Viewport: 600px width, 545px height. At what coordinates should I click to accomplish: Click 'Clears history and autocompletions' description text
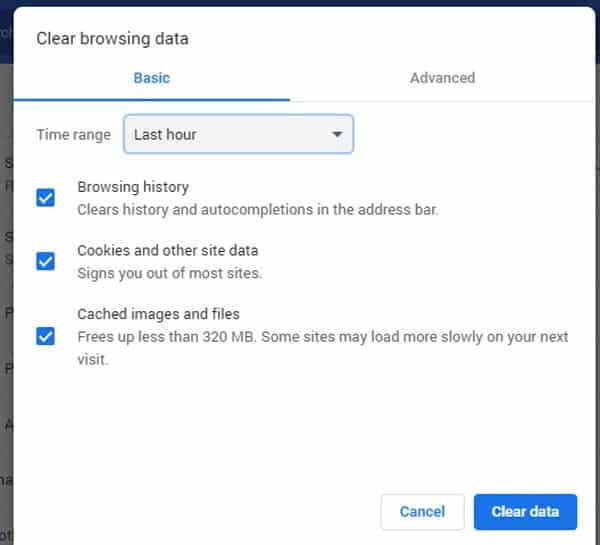point(258,210)
